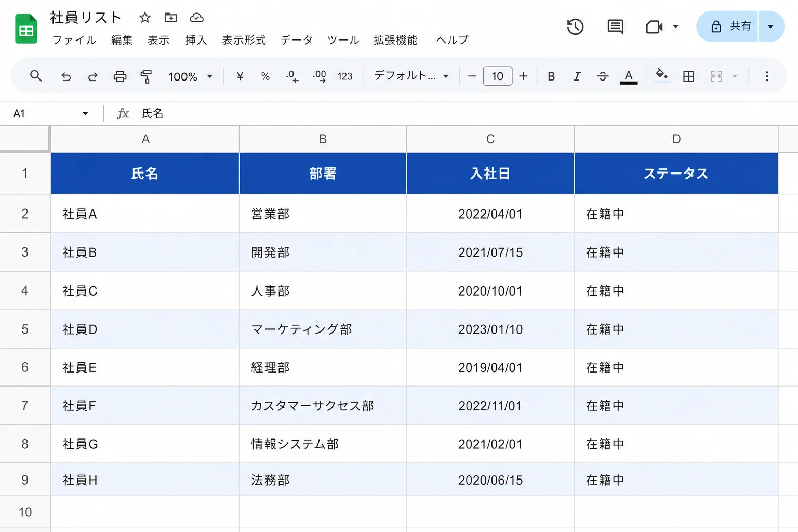Move document with the folder icon

[x=170, y=18]
